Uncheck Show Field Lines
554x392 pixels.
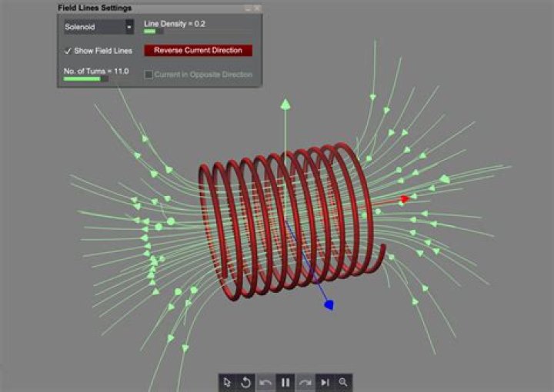click(68, 51)
